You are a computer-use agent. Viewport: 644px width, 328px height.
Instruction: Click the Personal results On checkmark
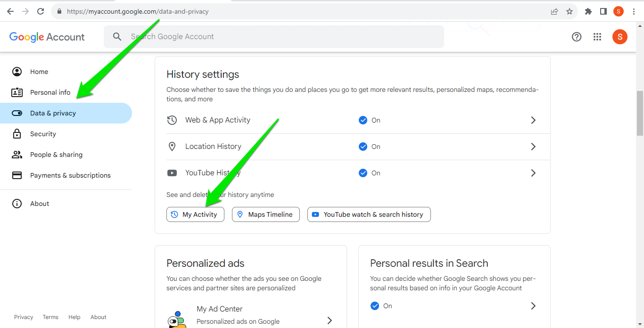coord(375,306)
